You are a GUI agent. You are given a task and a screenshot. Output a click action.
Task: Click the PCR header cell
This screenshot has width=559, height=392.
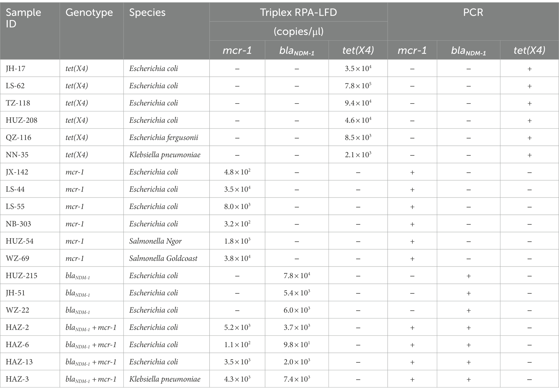(473, 13)
